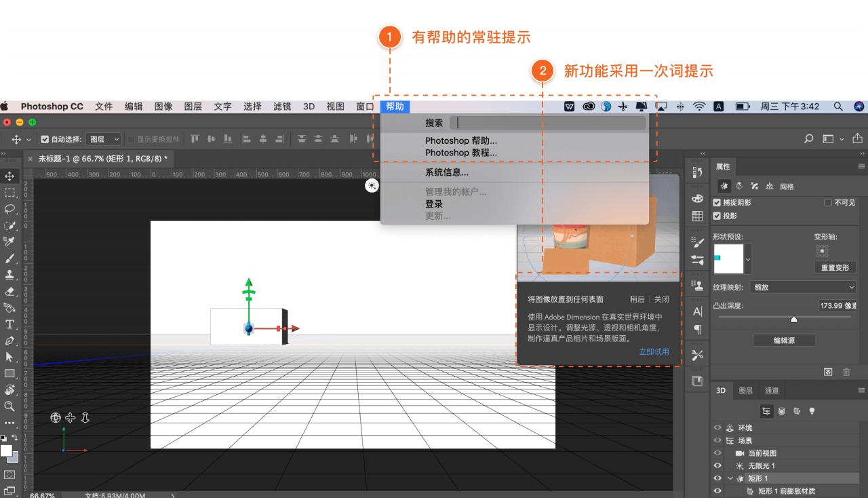Image resolution: width=868 pixels, height=498 pixels.
Task: Open the Color palette panel icon
Action: tap(697, 198)
